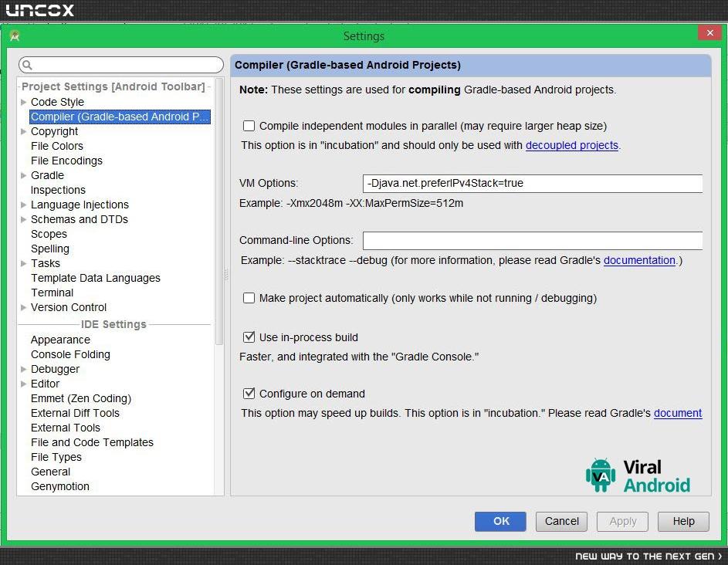Open General settings page
Image resolution: width=728 pixels, height=565 pixels.
point(51,472)
